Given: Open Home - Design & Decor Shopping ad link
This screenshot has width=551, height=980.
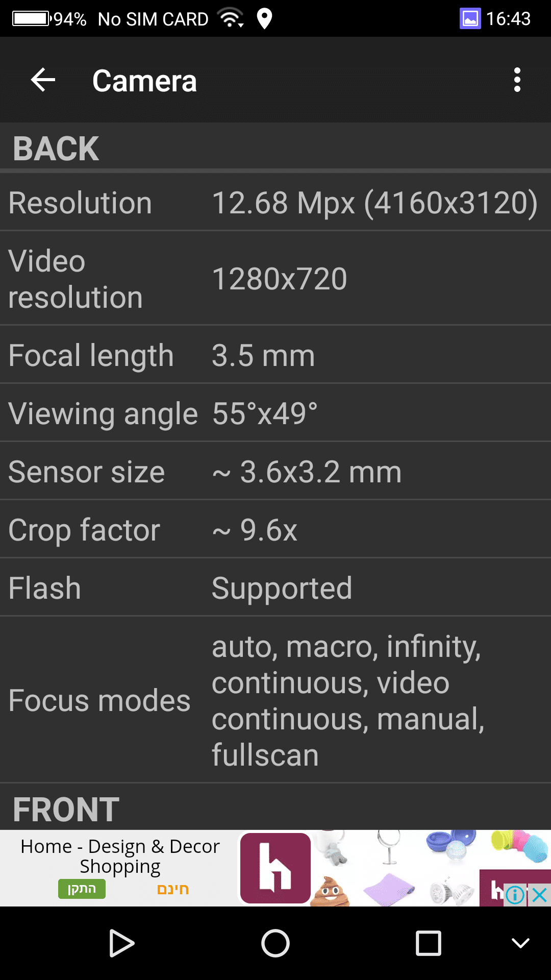Looking at the screenshot, I should point(120,856).
